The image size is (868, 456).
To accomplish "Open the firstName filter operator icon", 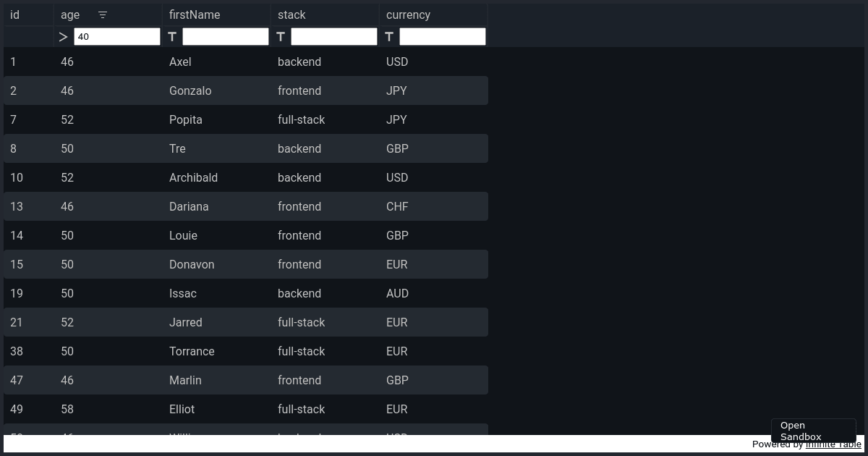I will (172, 36).
